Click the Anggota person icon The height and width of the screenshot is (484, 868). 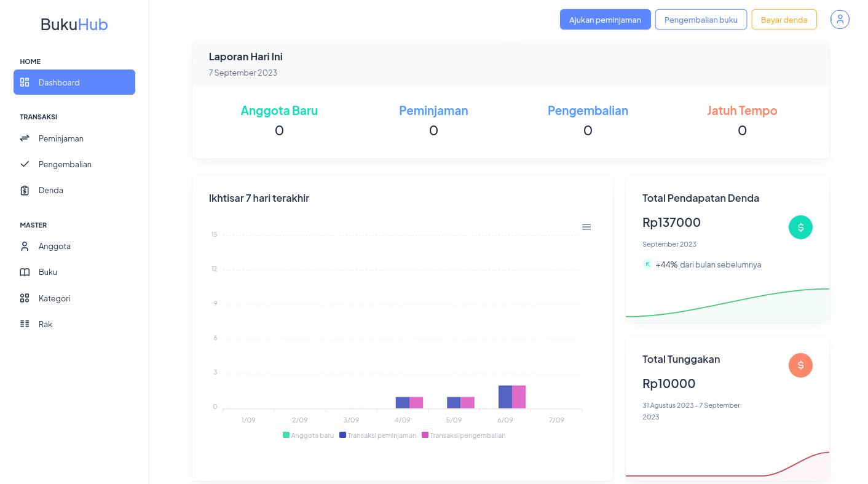click(25, 247)
